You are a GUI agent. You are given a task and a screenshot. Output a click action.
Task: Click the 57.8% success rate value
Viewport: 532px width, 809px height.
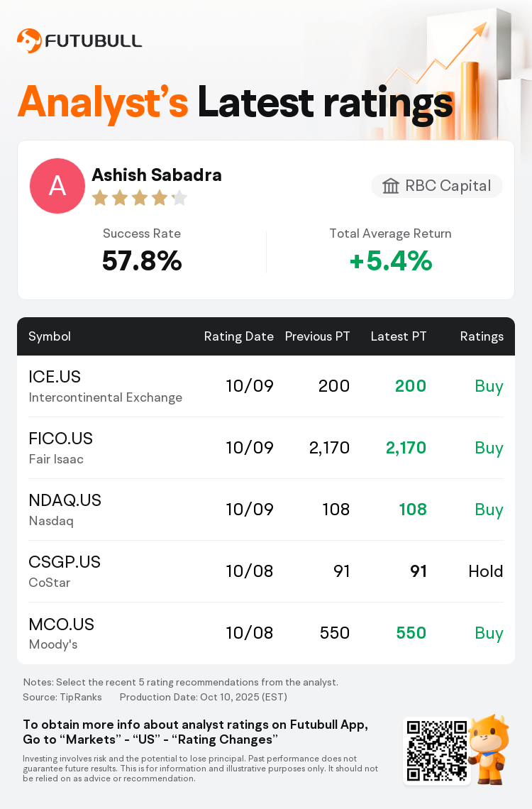tap(142, 262)
